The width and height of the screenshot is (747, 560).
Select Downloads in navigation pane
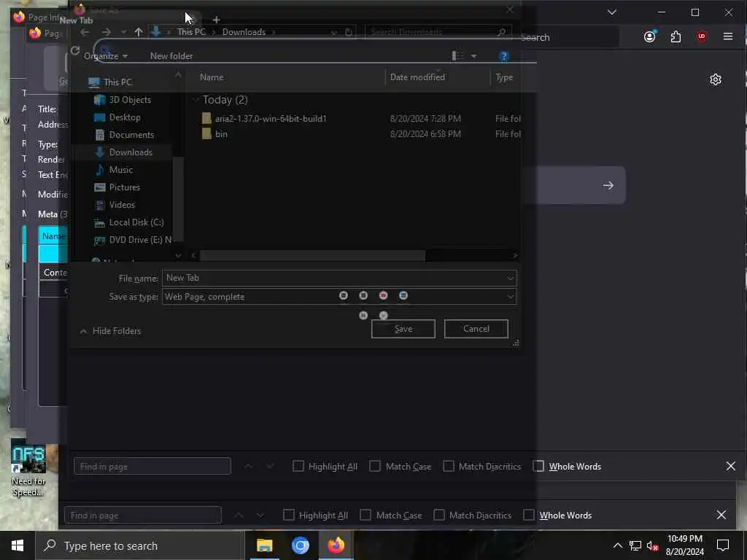point(131,152)
